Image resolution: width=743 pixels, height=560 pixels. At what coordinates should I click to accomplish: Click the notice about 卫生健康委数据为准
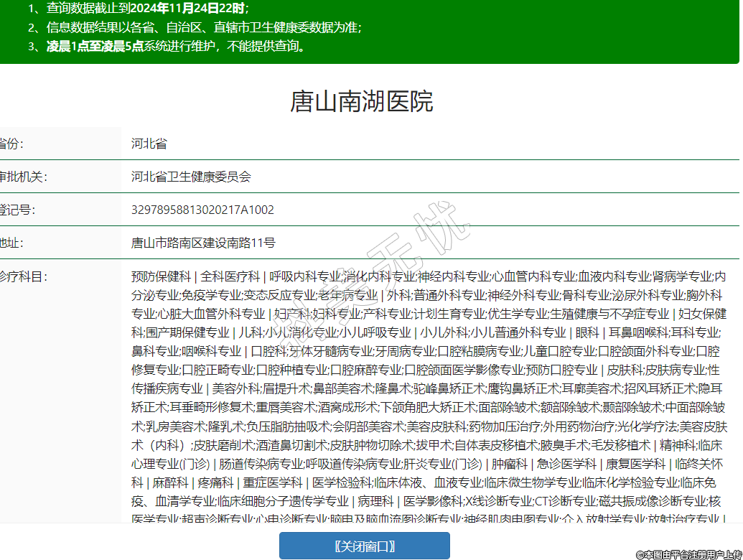203,27
